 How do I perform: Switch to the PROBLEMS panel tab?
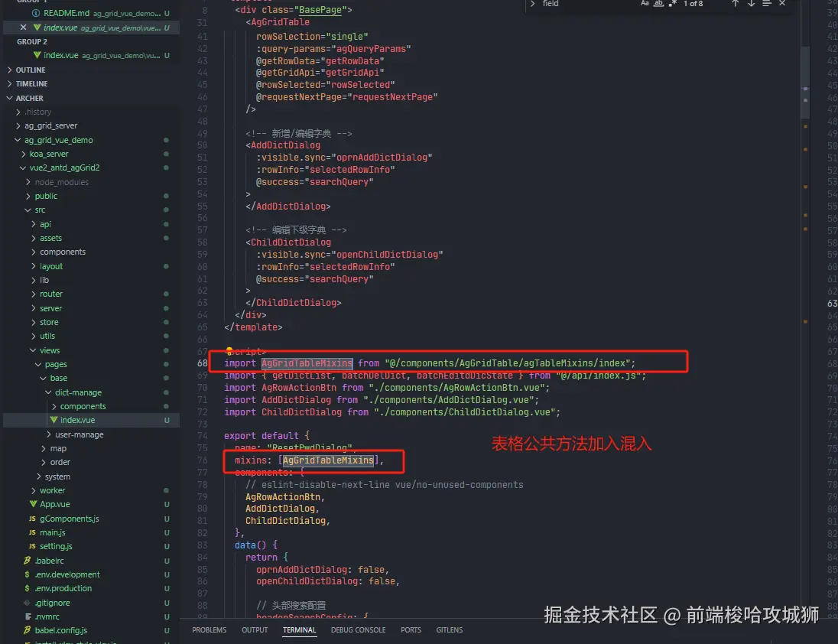tap(209, 630)
